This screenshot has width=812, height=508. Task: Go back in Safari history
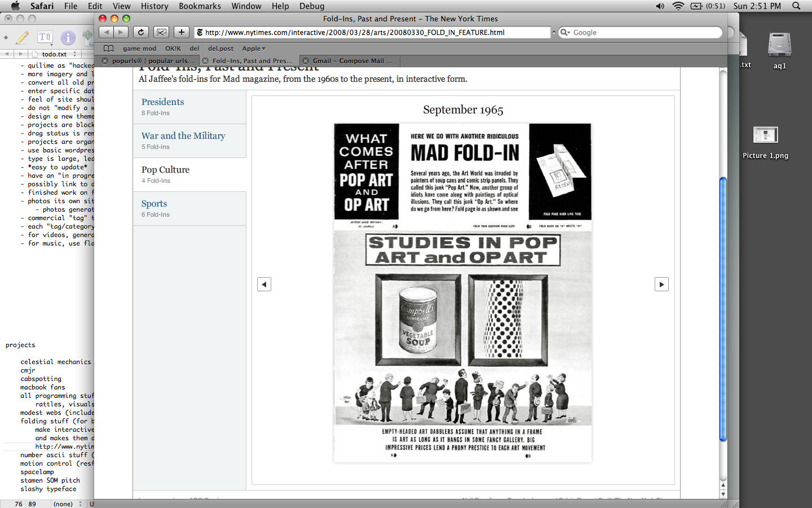[106, 32]
